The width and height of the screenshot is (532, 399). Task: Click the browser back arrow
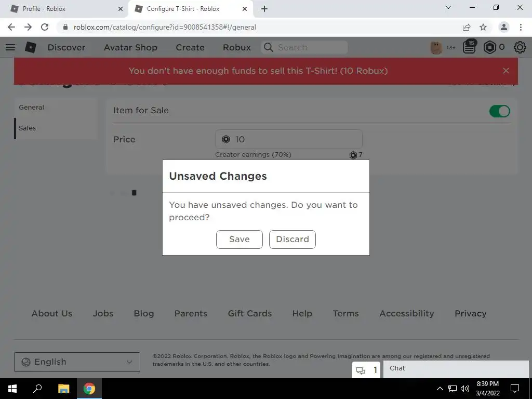11,27
